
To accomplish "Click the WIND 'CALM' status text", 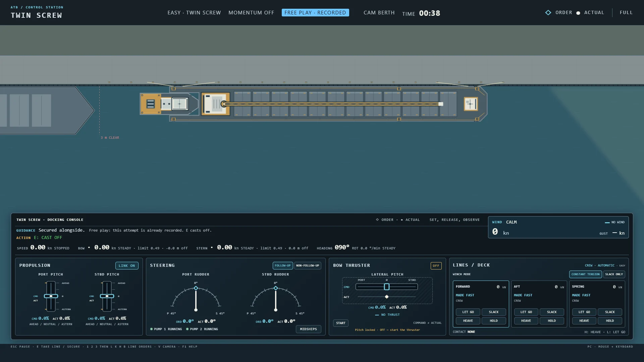I will [x=512, y=222].
